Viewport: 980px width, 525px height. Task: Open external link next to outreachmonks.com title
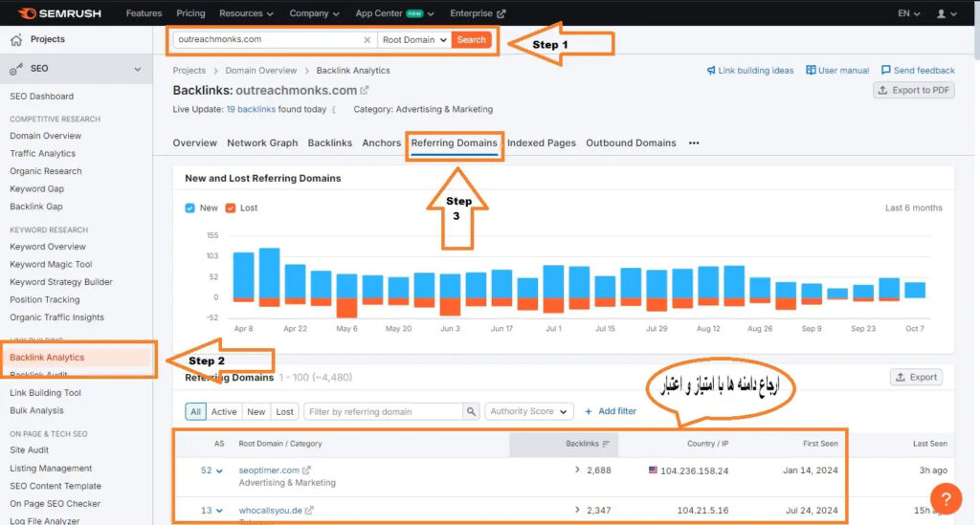365,91
